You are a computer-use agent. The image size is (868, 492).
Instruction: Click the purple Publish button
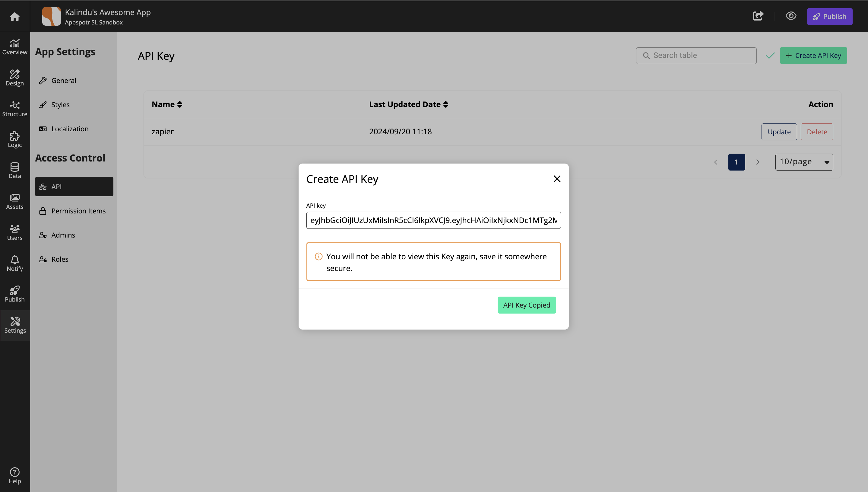[829, 16]
